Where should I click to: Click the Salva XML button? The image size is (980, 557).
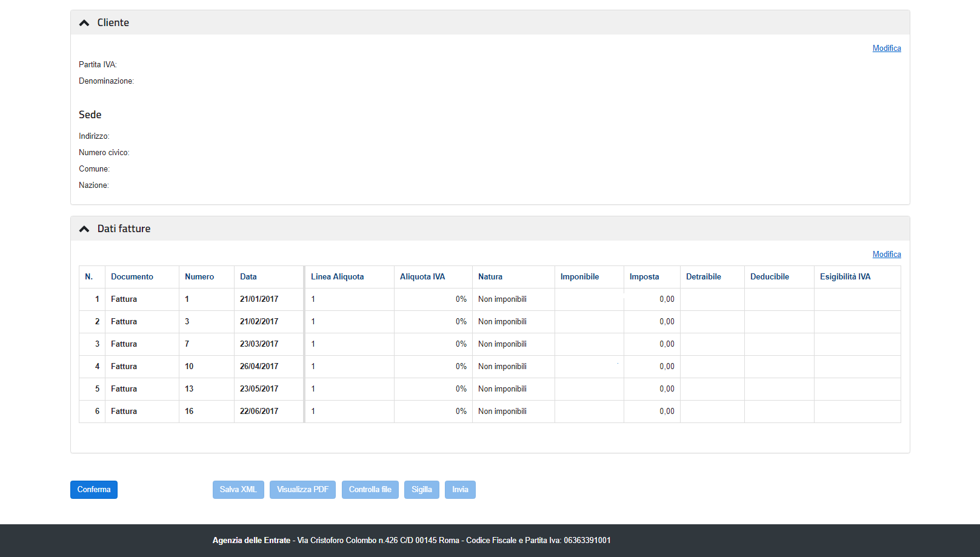(x=238, y=490)
